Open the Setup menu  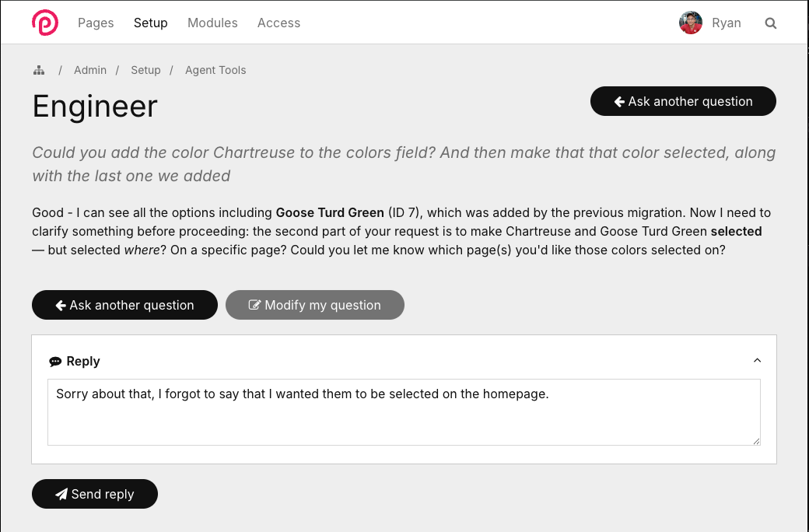[150, 23]
